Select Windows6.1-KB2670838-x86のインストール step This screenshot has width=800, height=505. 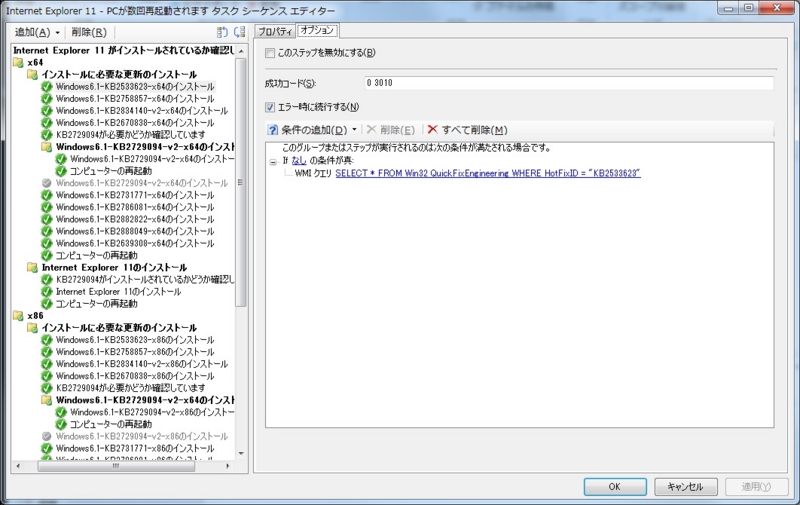(135, 376)
